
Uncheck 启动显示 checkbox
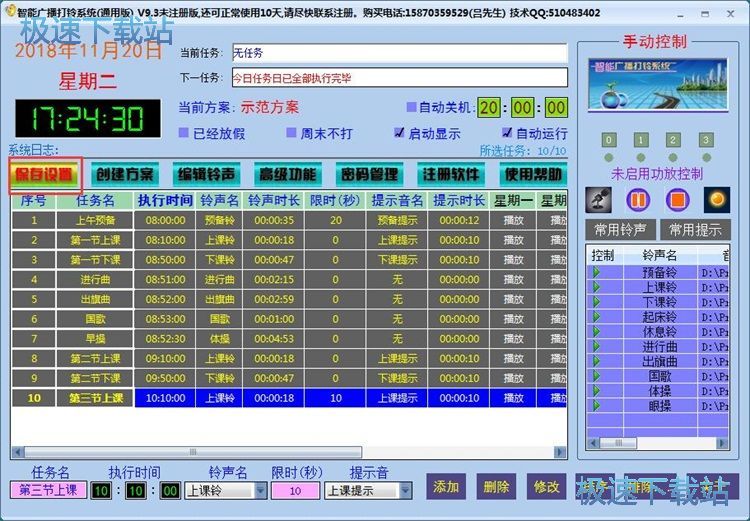[x=399, y=133]
